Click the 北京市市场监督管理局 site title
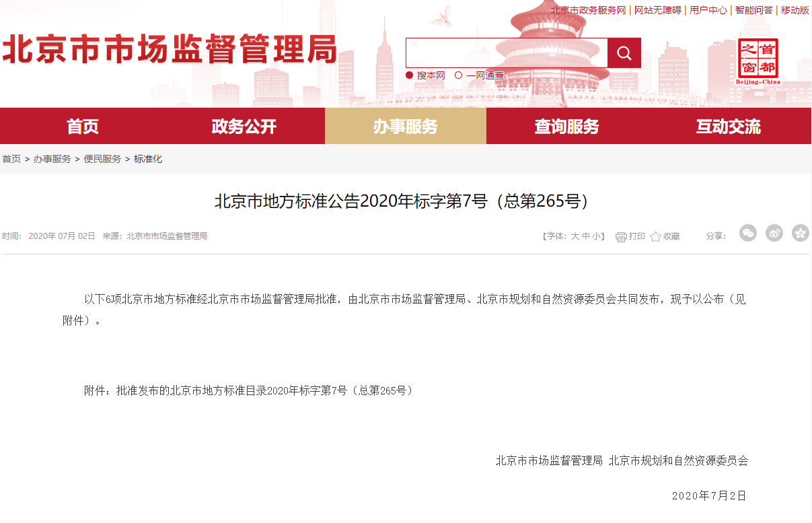The height and width of the screenshot is (523, 812). point(169,50)
